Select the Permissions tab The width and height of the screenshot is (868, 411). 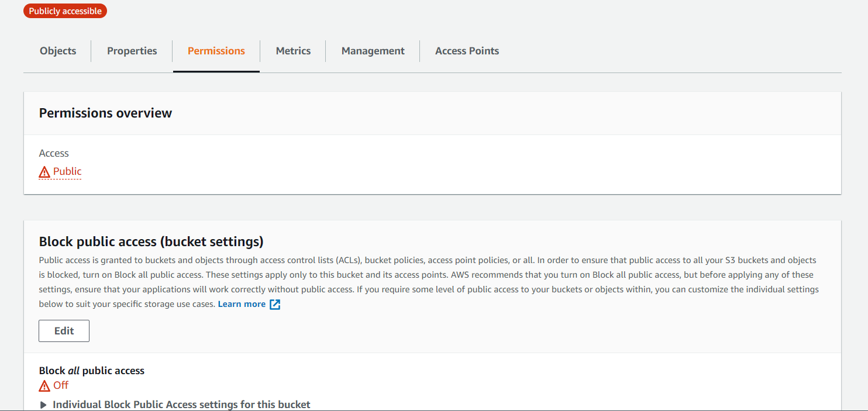(x=216, y=51)
